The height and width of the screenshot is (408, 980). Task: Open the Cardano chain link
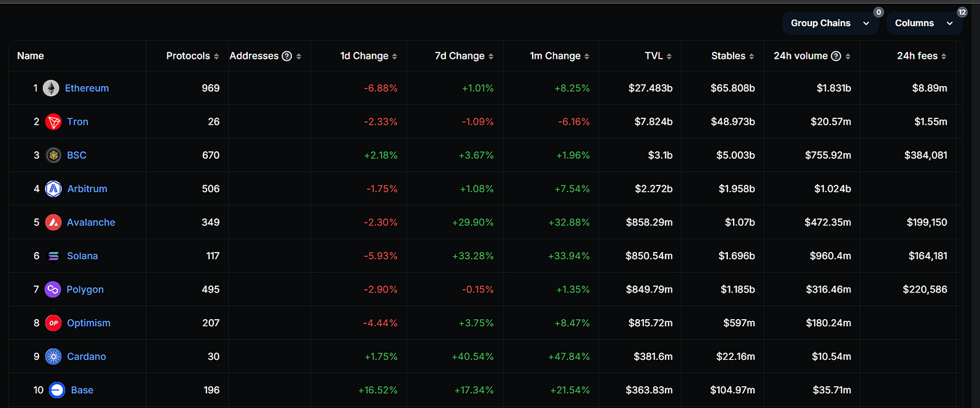[87, 357]
